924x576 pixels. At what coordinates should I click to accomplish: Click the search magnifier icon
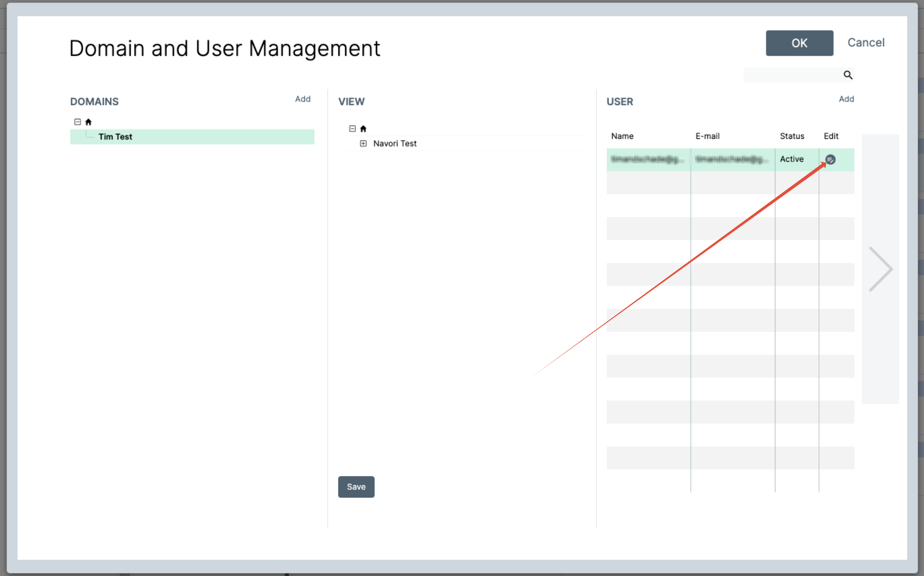point(848,75)
